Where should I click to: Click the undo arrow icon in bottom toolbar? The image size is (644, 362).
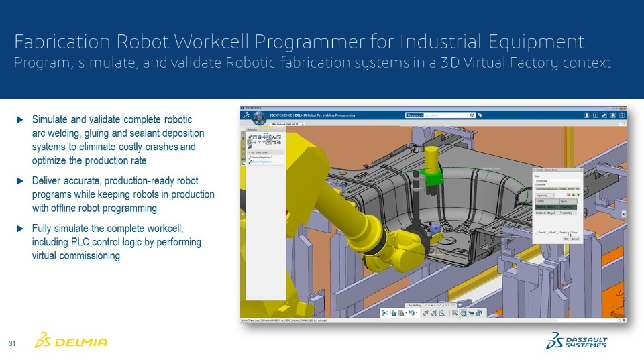click(411, 313)
